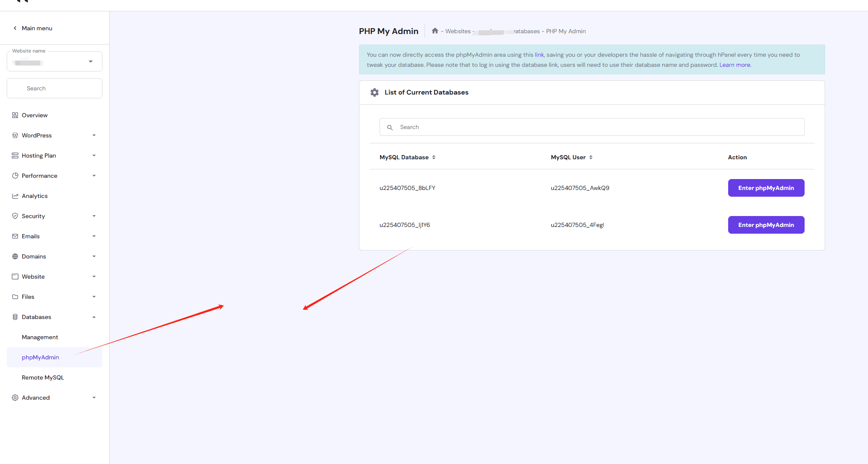Open Remote MySQL in the sidebar

click(43, 377)
